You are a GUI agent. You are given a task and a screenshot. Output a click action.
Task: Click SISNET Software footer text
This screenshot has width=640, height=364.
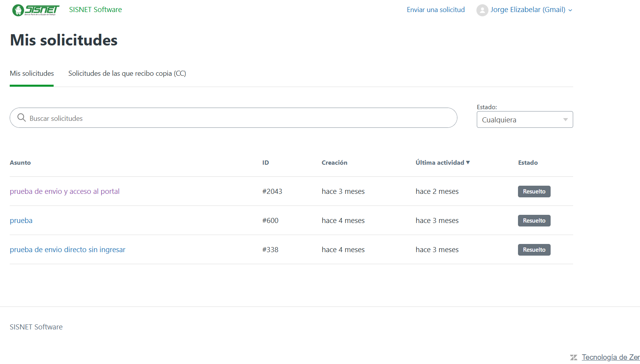36,327
